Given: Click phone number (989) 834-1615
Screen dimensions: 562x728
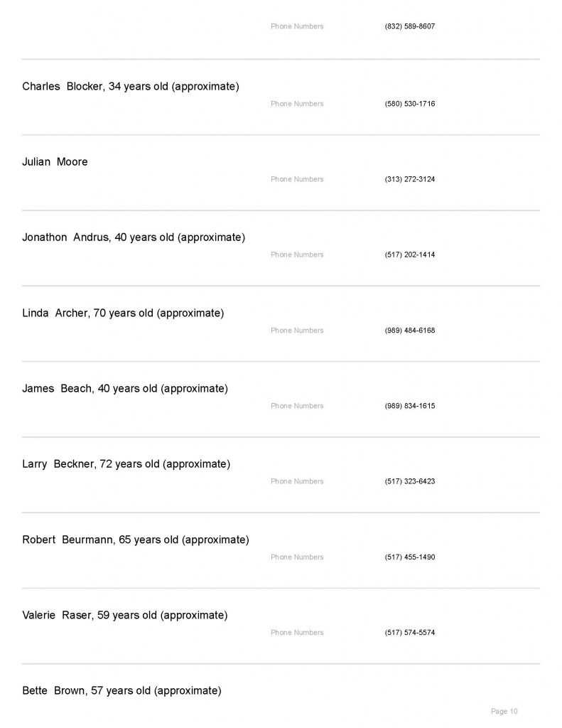Looking at the screenshot, I should tap(409, 406).
